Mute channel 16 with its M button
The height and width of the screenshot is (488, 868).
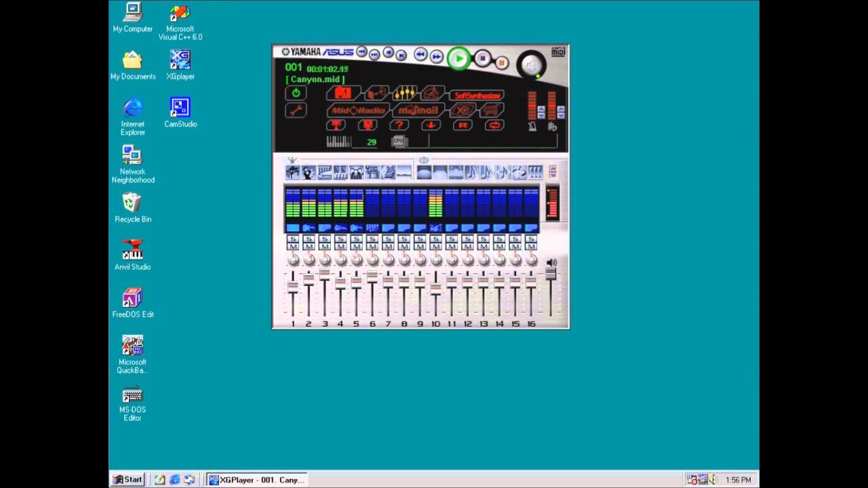[532, 247]
